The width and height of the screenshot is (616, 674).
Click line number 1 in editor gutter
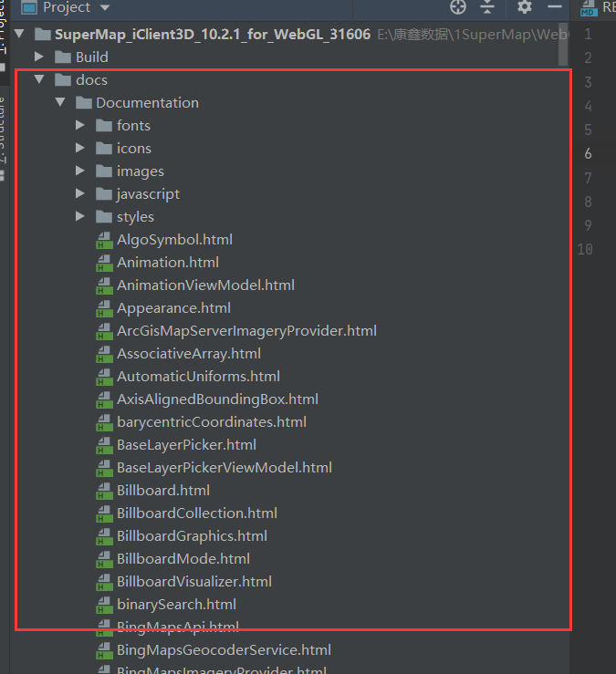(588, 34)
